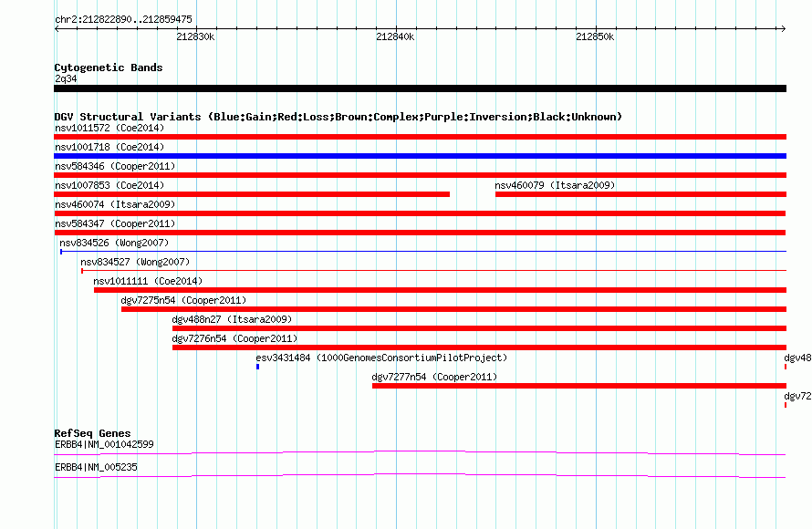This screenshot has width=812, height=529.
Task: Click the black 2q34 cytogenetic band bar
Action: pyautogui.click(x=420, y=88)
